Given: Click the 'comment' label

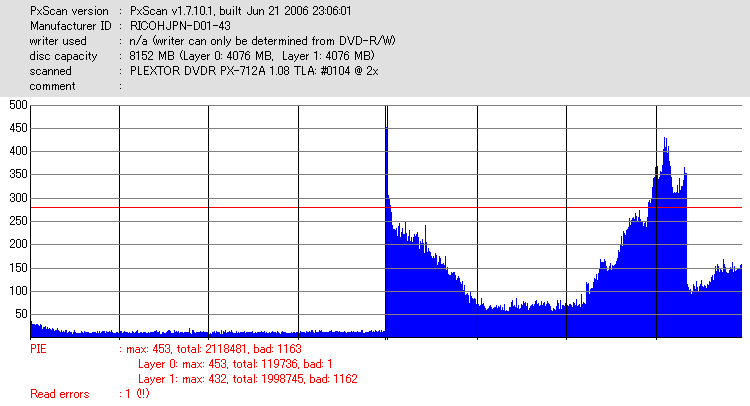Looking at the screenshot, I should (52, 87).
